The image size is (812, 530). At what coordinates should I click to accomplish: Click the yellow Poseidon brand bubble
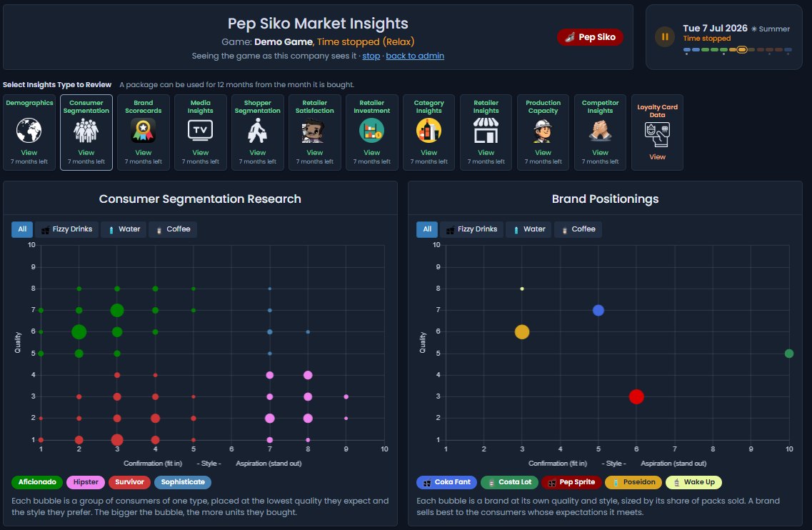522,332
